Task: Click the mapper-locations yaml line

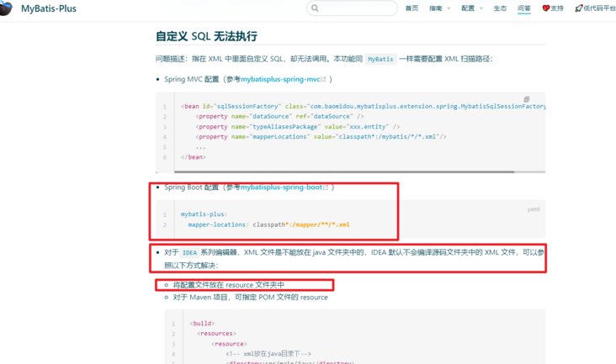Action: click(x=268, y=224)
